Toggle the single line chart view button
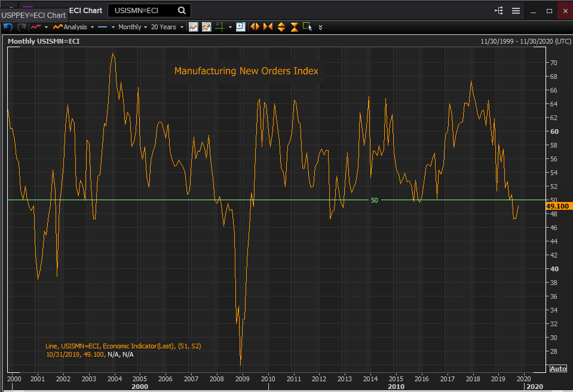This screenshot has width=573, height=392. click(193, 27)
